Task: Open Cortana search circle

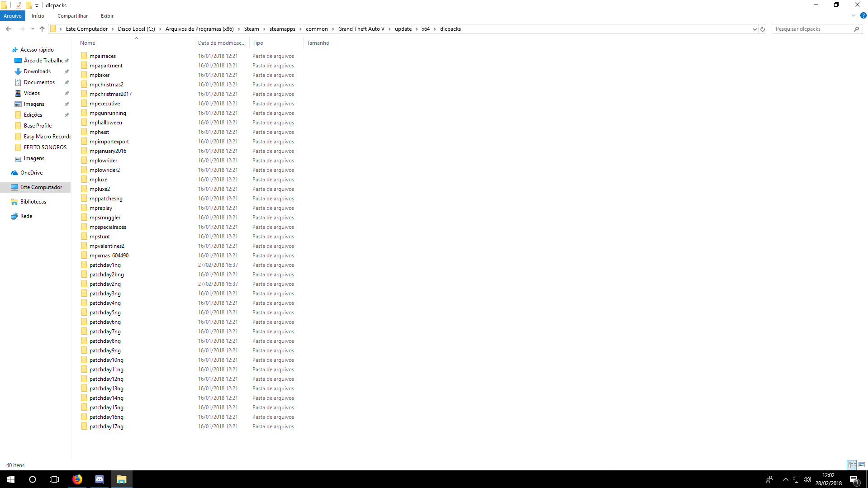Action: 33,479
